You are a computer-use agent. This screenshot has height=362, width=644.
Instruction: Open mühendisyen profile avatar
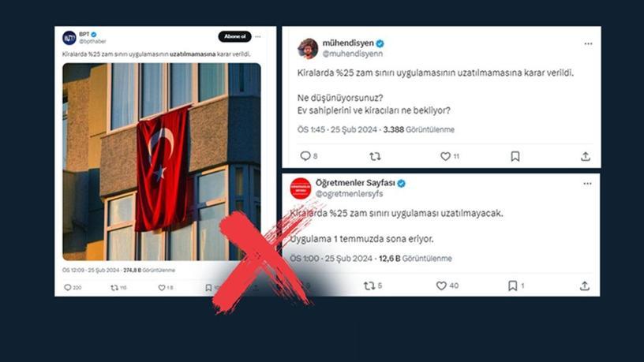pyautogui.click(x=308, y=48)
